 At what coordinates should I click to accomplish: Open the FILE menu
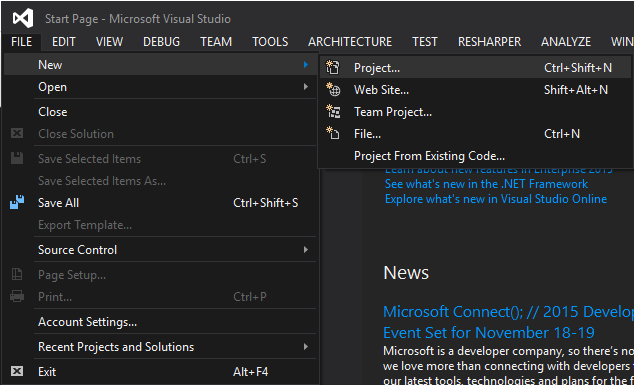[21, 42]
